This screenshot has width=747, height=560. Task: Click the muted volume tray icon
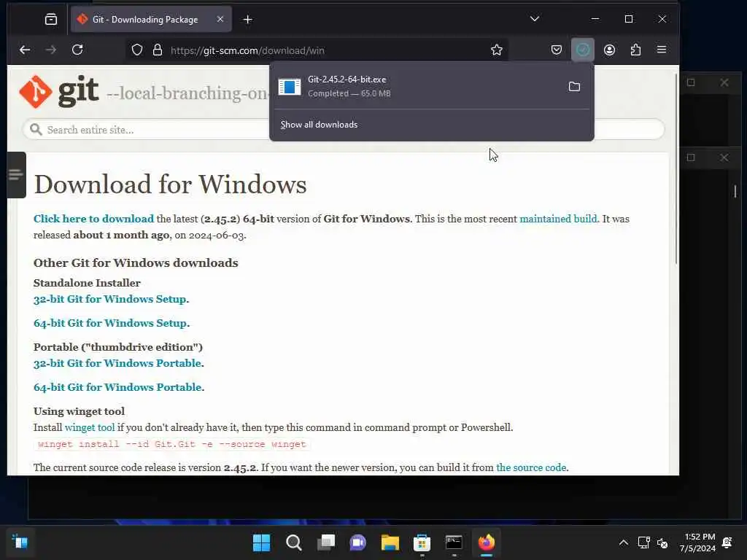[x=662, y=542]
